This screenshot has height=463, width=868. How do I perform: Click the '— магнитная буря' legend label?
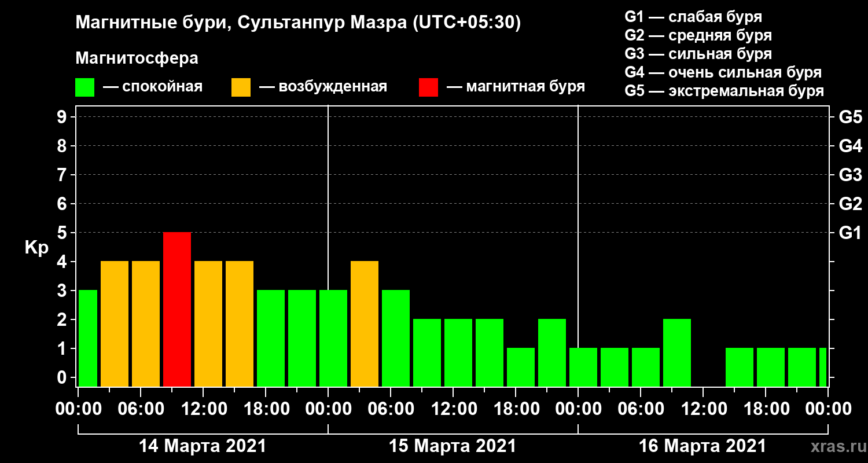(516, 87)
